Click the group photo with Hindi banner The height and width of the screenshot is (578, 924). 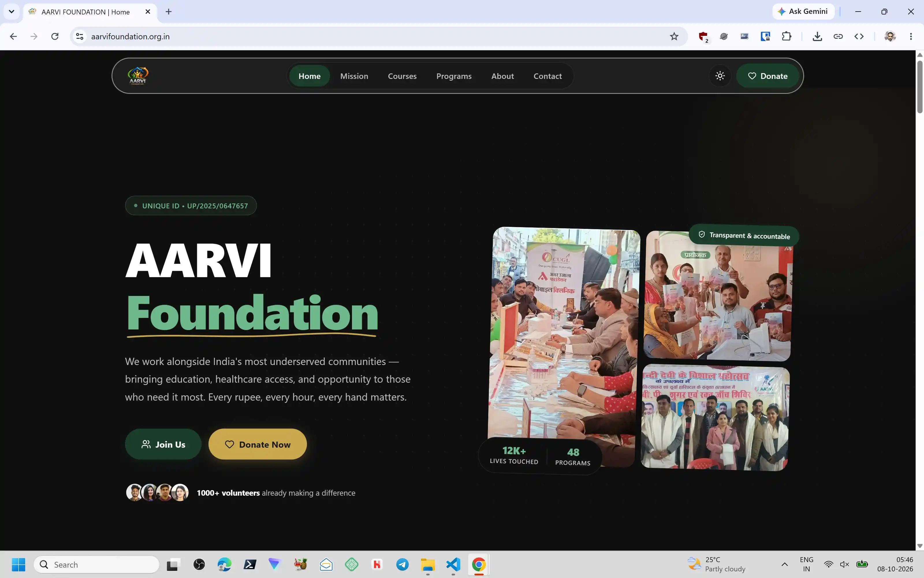(x=715, y=417)
